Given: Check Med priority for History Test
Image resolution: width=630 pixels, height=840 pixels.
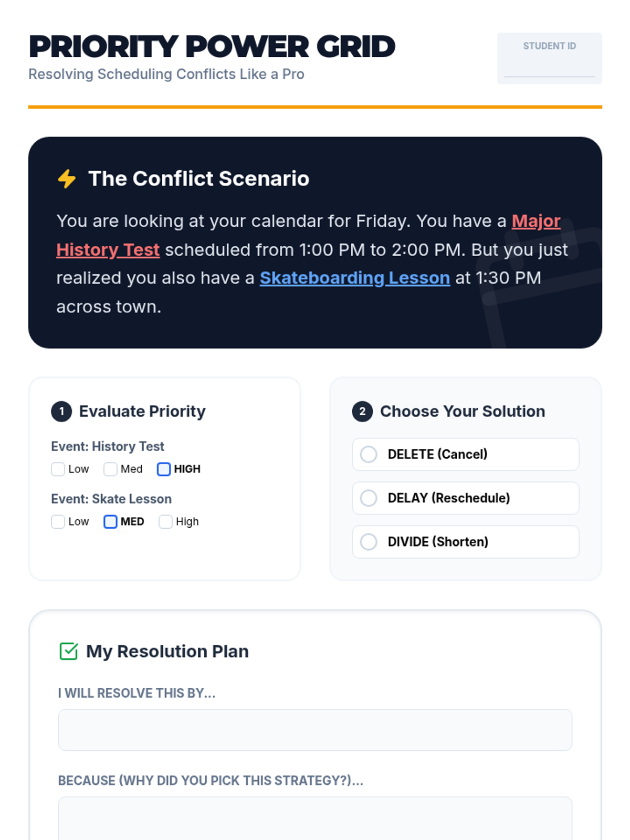Looking at the screenshot, I should (110, 469).
